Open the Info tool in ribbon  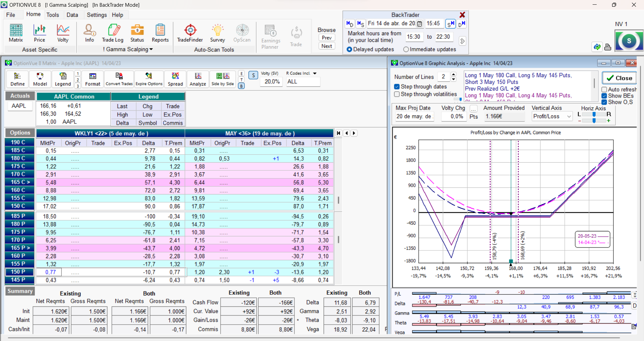pyautogui.click(x=89, y=33)
